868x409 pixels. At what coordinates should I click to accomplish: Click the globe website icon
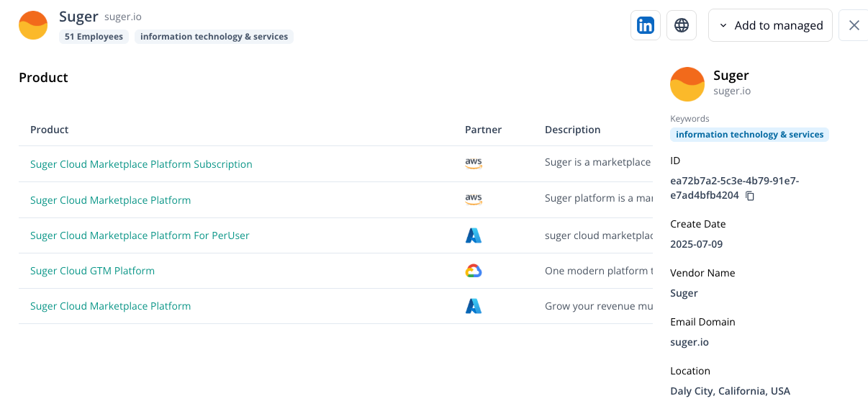pyautogui.click(x=682, y=25)
